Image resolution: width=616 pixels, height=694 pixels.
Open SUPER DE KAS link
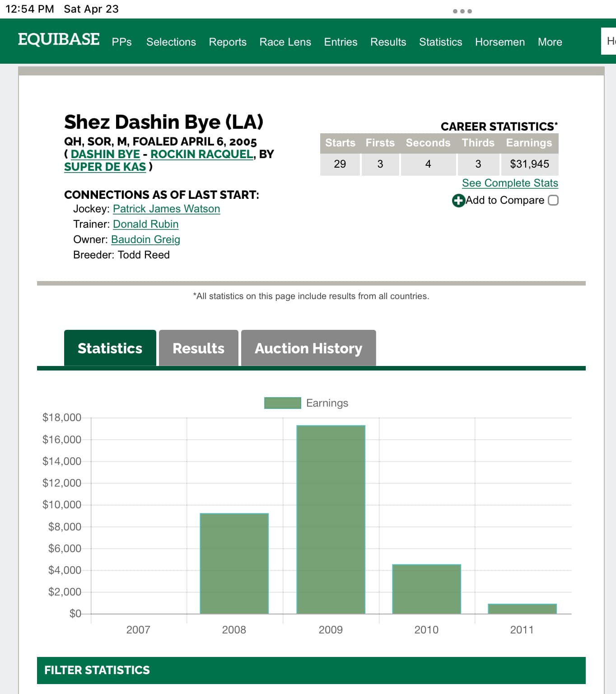click(x=105, y=167)
